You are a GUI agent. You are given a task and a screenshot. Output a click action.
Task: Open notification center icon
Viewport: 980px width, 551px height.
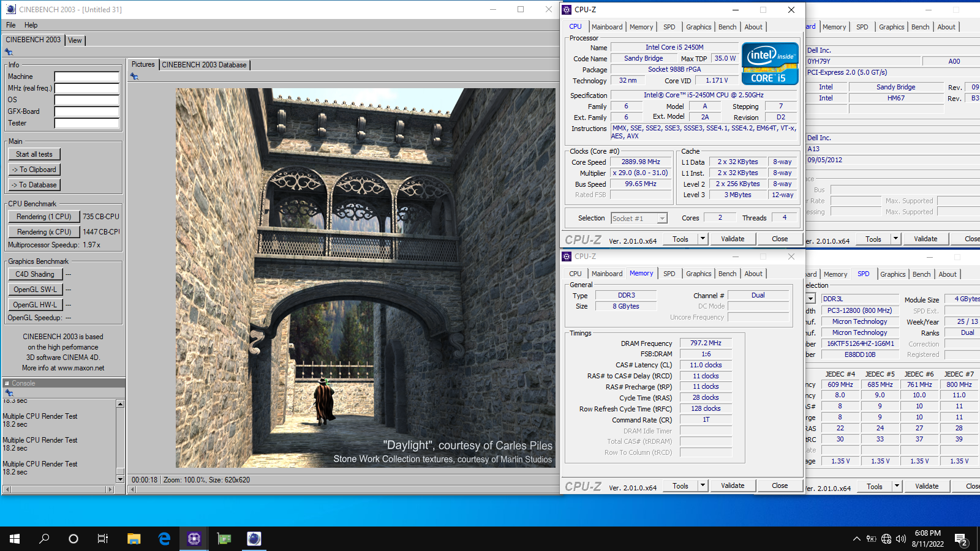(x=961, y=539)
